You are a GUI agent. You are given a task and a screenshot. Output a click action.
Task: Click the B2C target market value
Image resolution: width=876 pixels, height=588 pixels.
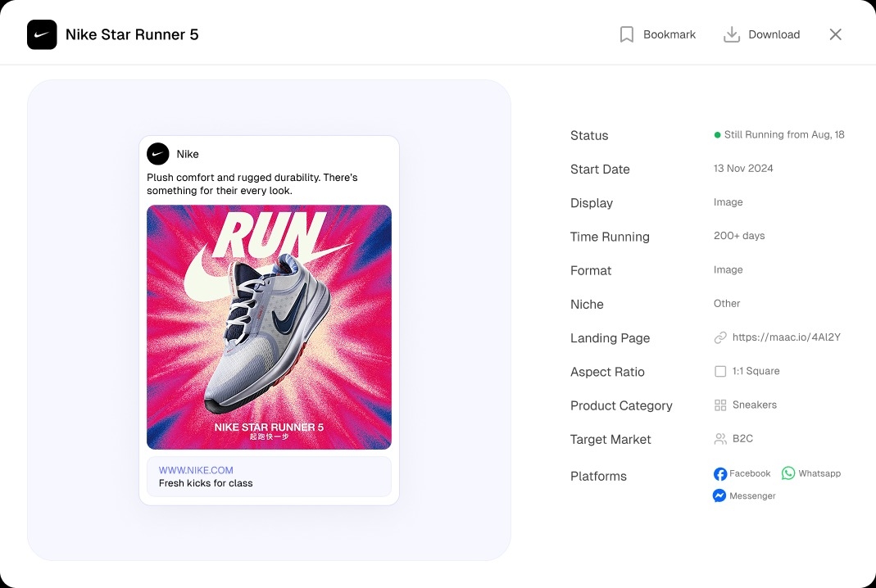742,438
